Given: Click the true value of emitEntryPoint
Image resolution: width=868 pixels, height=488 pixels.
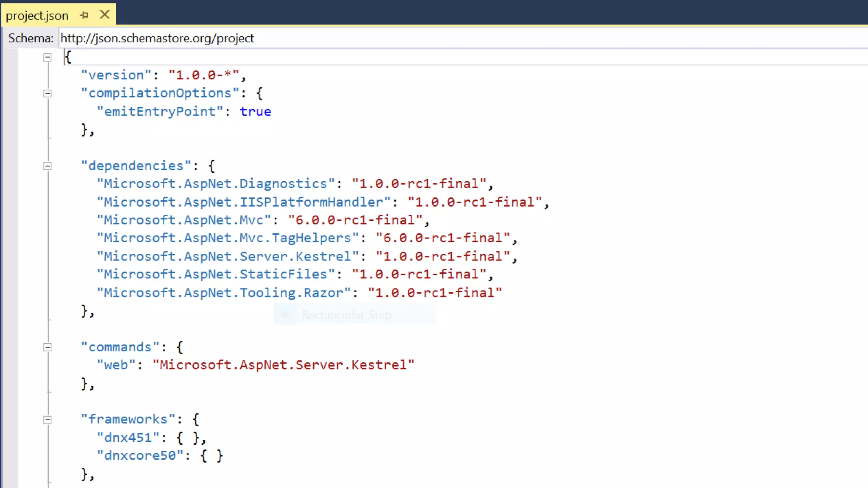Looking at the screenshot, I should coord(255,111).
